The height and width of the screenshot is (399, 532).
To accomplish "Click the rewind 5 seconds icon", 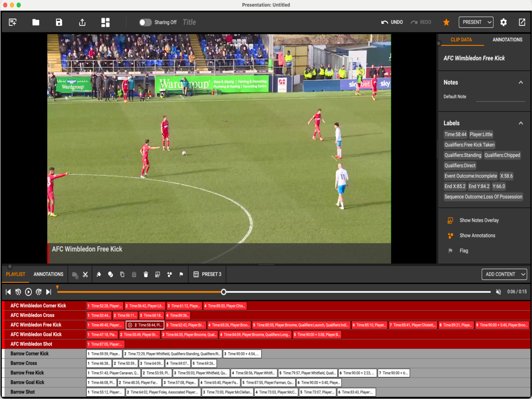I will click(18, 292).
